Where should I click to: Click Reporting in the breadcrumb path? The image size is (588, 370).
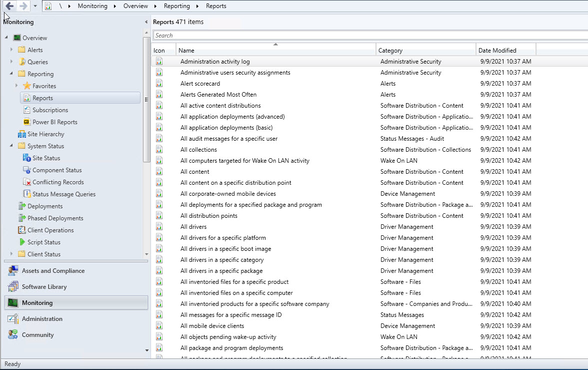click(x=176, y=6)
